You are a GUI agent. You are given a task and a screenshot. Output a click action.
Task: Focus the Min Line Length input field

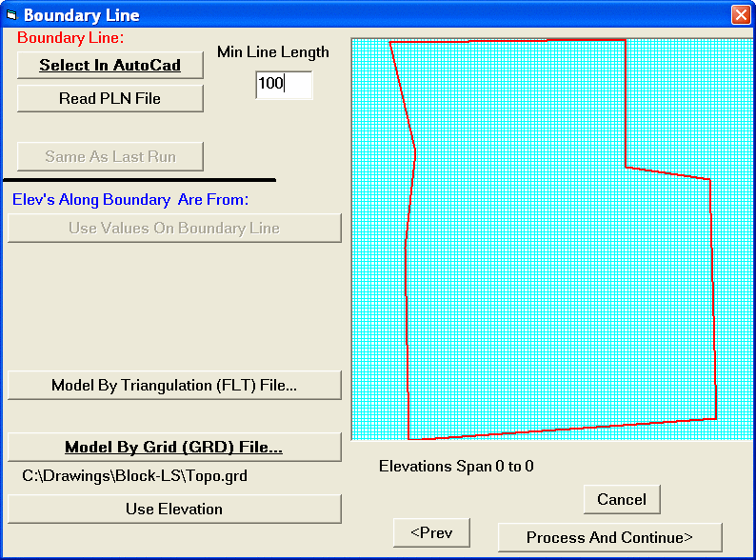[x=284, y=85]
